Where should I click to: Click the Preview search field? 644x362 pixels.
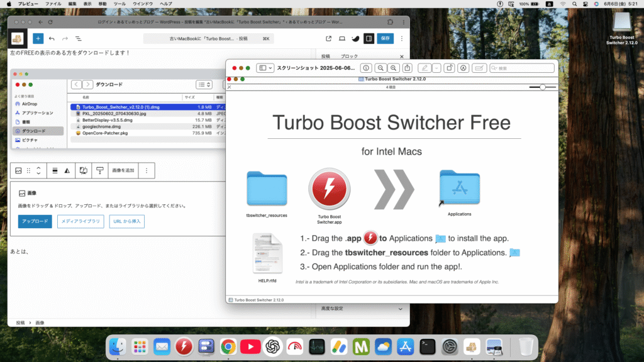tap(522, 68)
